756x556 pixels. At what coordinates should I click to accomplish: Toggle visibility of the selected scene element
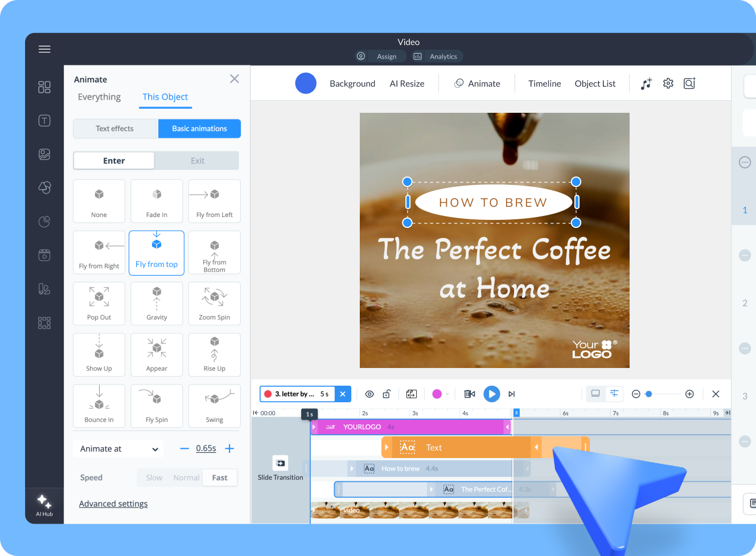click(x=369, y=394)
